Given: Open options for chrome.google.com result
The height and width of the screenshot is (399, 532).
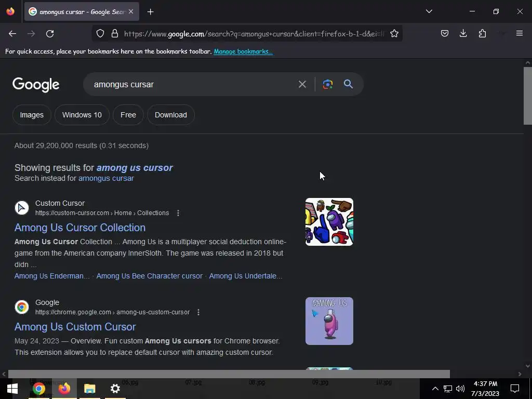Looking at the screenshot, I should [198, 312].
